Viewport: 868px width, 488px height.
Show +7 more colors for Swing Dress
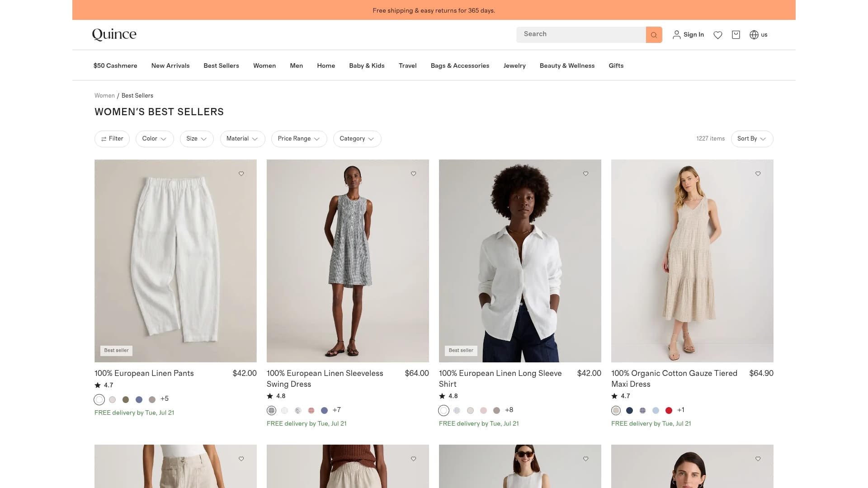click(x=337, y=410)
